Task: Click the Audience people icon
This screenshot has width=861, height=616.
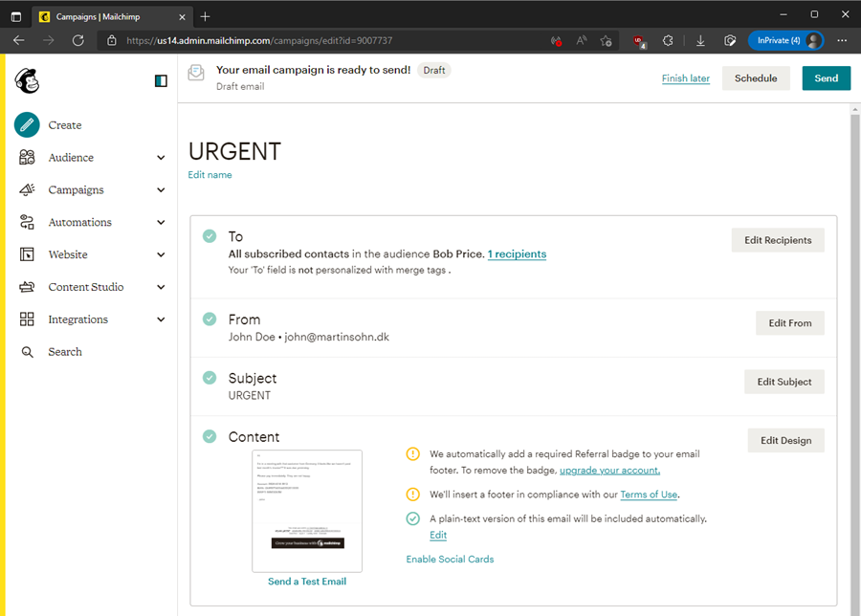Action: point(27,158)
